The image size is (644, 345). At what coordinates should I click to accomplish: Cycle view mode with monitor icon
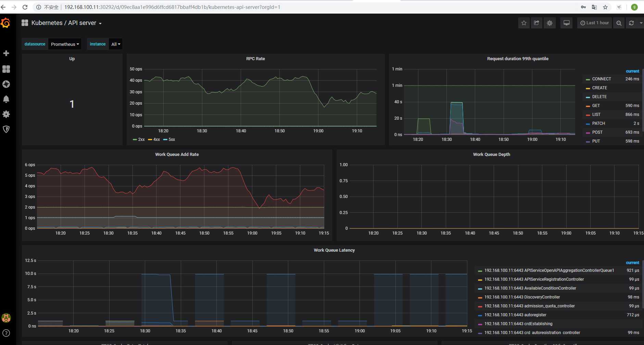click(567, 23)
